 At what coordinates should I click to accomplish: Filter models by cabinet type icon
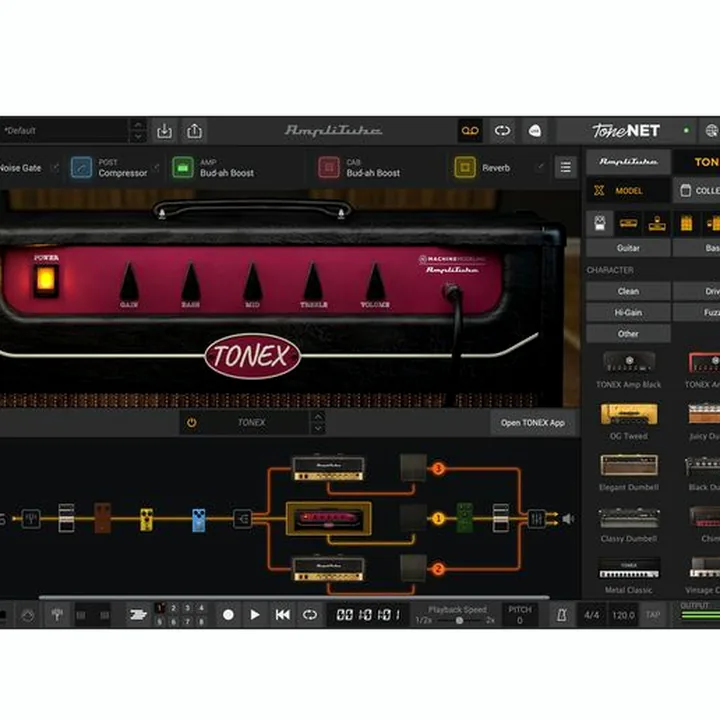tap(686, 224)
